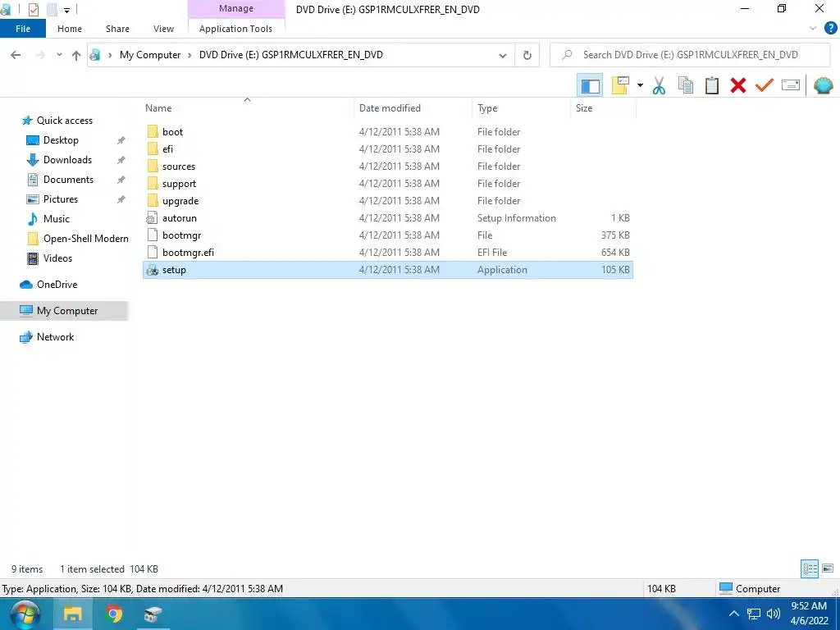Screen dimensions: 840x630
Task: Expand the Folder Options toolbar dropdown arrow
Action: point(640,85)
